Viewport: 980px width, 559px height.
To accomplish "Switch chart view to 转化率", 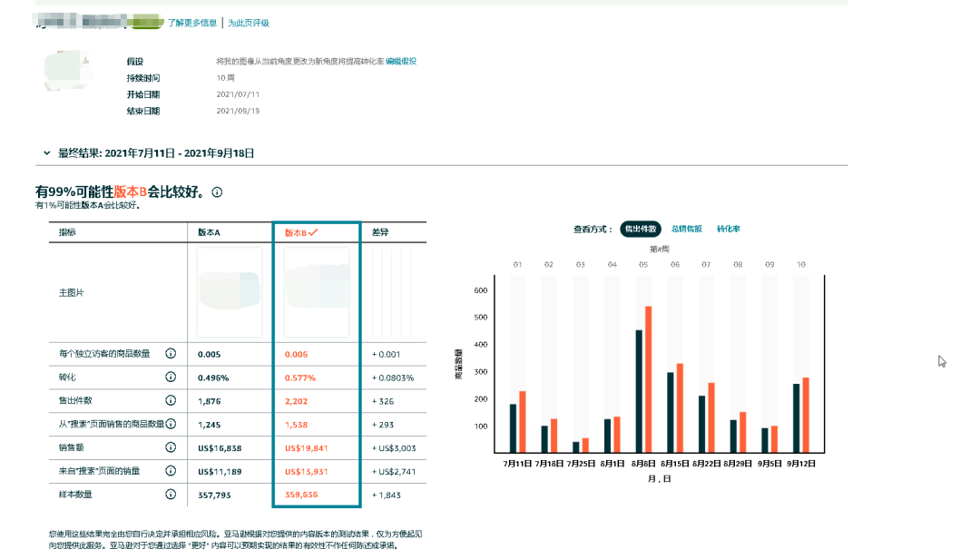I will pos(728,230).
